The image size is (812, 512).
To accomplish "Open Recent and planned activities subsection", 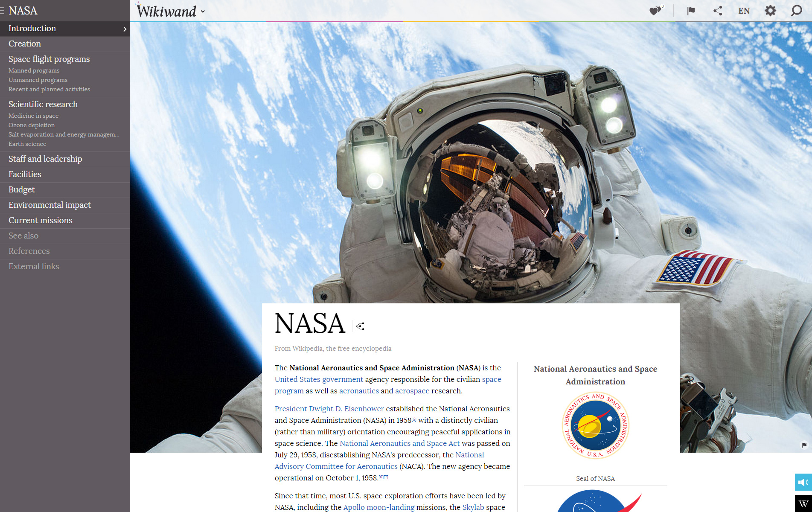I will click(49, 89).
